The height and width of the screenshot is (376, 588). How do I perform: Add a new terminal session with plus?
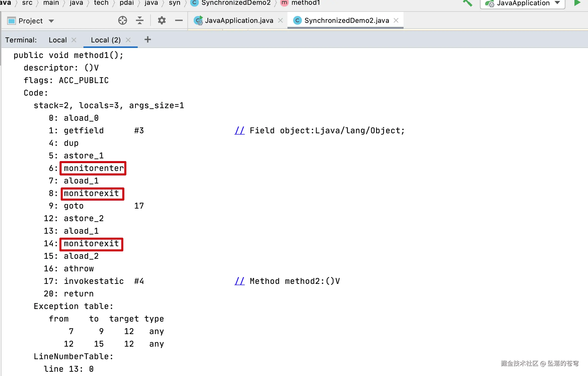[x=148, y=39]
